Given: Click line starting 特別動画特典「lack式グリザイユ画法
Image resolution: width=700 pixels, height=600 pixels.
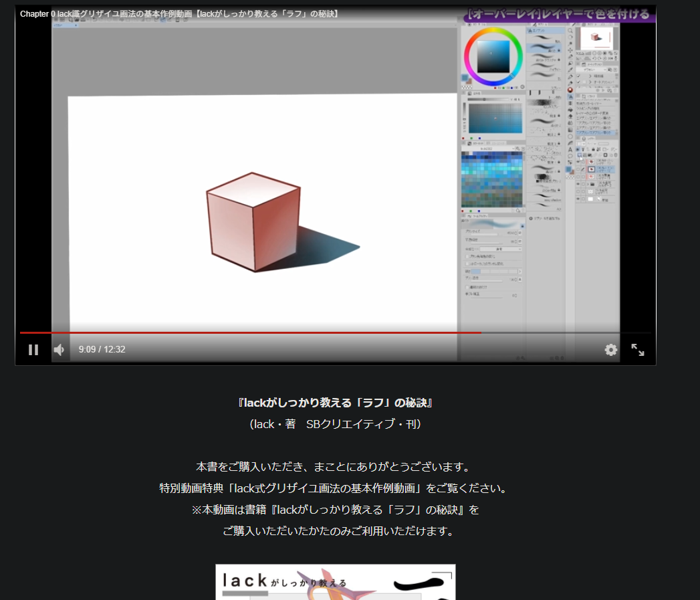Looking at the screenshot, I should click(x=335, y=488).
